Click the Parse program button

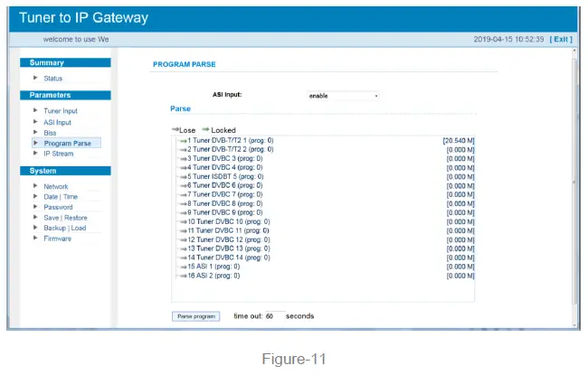195,316
